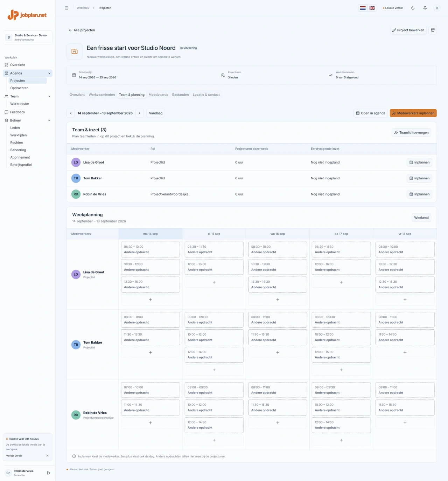The image size is (448, 481).
Task: Collapse the Agenda sidebar section
Action: tap(49, 73)
